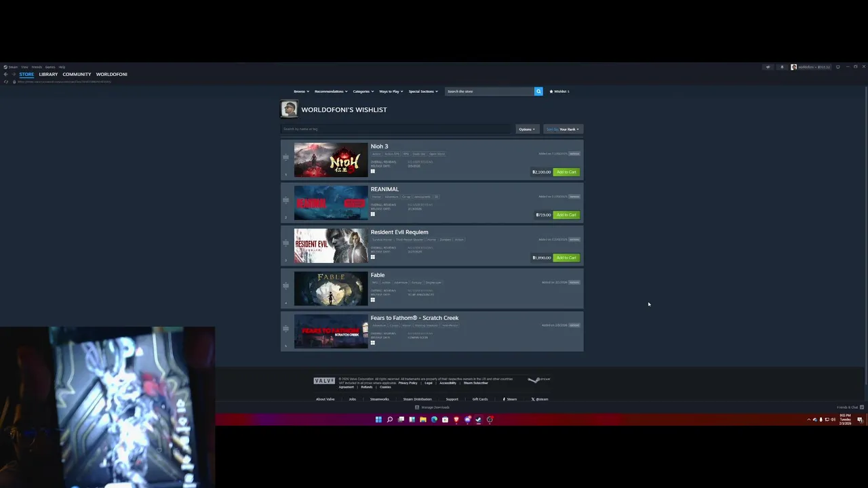
Task: Open Windows taskbar search
Action: coord(390,420)
